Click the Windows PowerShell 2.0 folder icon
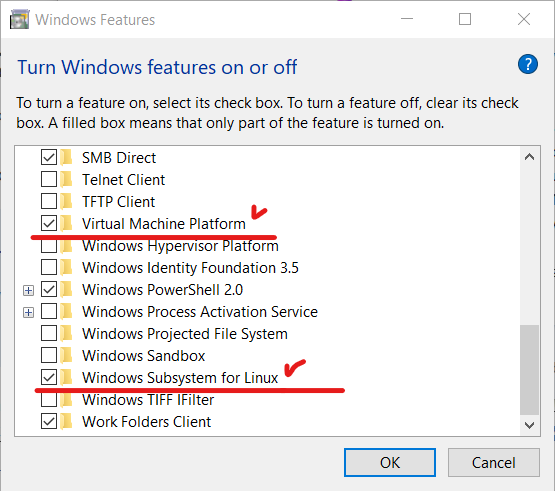 click(x=66, y=289)
